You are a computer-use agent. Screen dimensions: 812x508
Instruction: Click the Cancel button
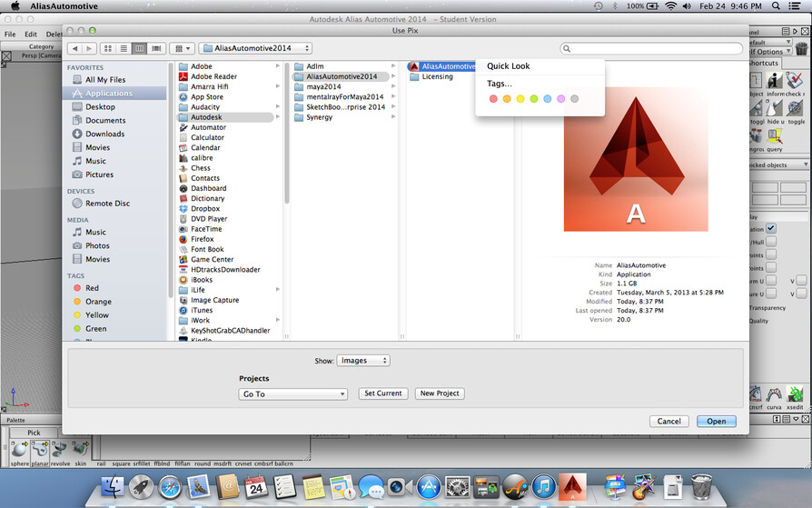click(x=669, y=421)
